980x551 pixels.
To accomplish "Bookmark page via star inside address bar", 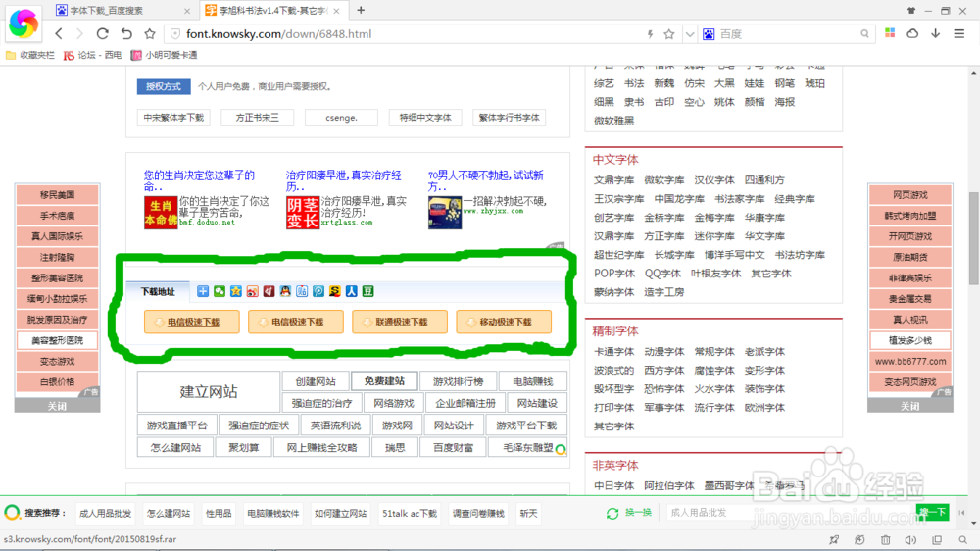I will tap(669, 34).
